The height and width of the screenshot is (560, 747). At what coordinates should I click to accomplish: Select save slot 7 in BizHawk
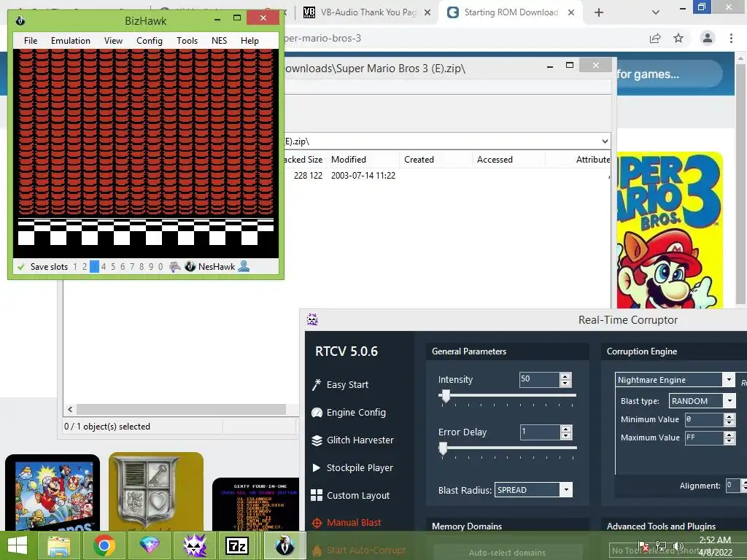point(132,267)
